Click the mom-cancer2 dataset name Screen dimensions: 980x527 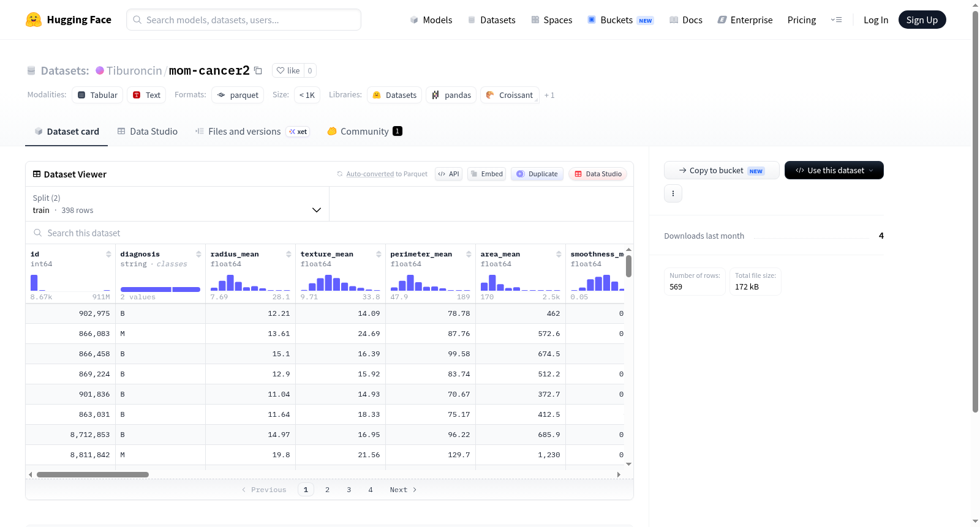point(209,70)
